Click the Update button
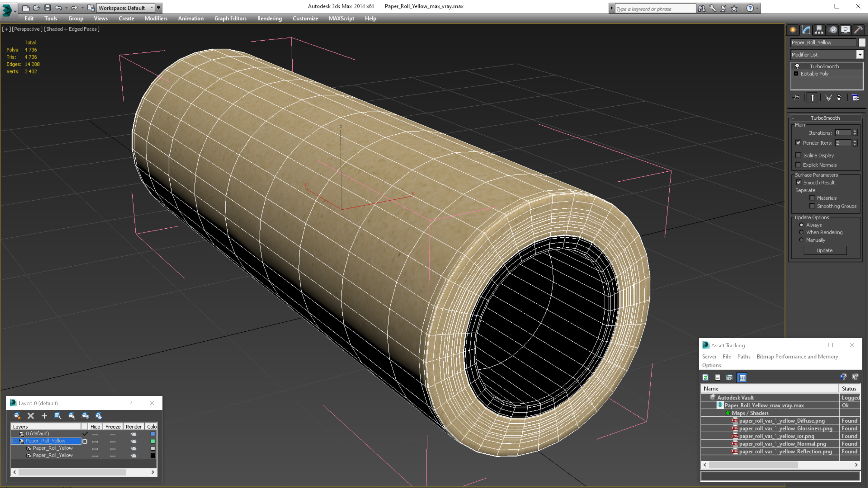Screen dimensions: 868x488 (x=825, y=251)
